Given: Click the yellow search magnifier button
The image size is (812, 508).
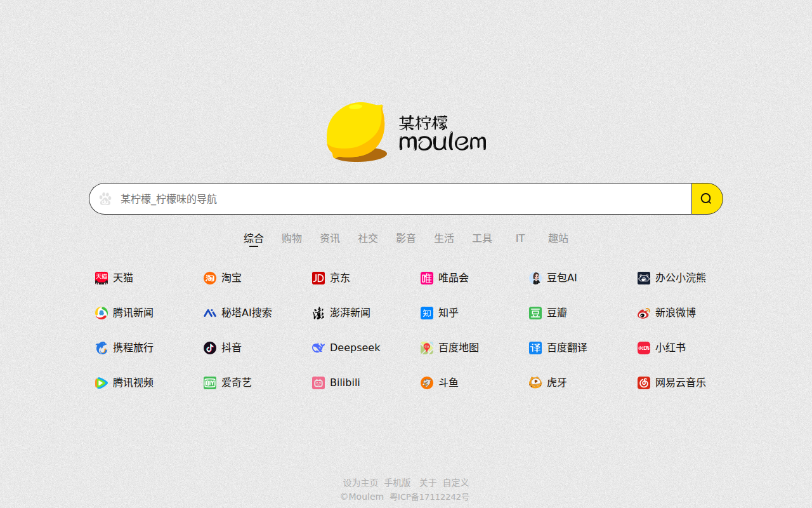Looking at the screenshot, I should click(707, 199).
